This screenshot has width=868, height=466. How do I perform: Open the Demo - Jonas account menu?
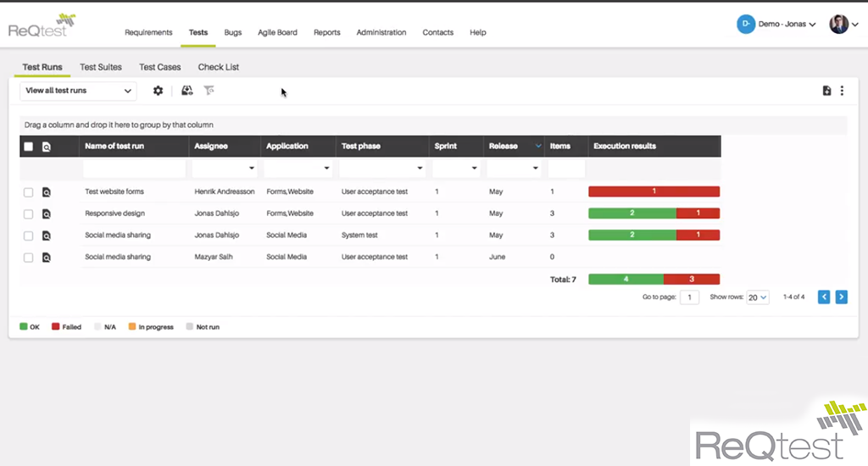tap(776, 25)
